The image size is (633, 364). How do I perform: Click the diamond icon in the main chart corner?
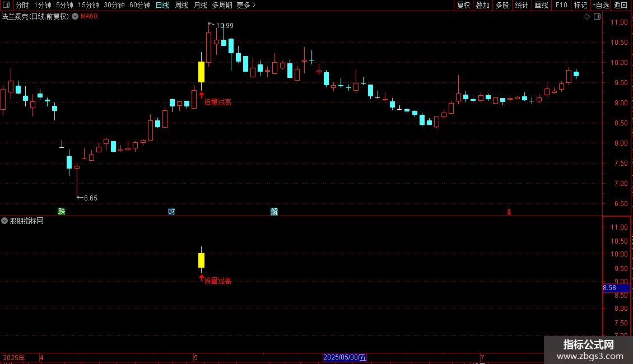(x=587, y=17)
